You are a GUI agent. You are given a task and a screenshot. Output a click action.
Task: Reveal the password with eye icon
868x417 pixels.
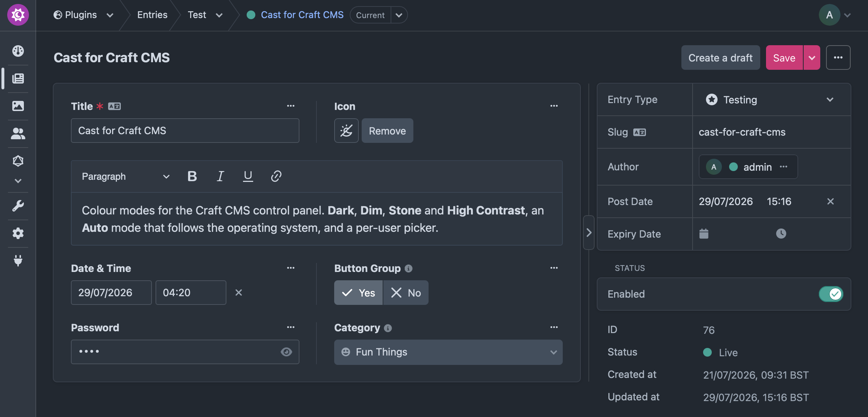point(286,352)
